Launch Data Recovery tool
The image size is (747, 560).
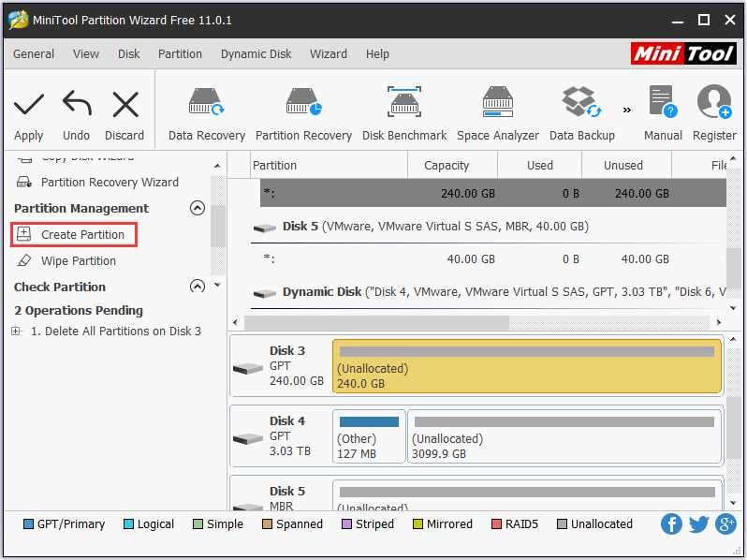[x=207, y=114]
